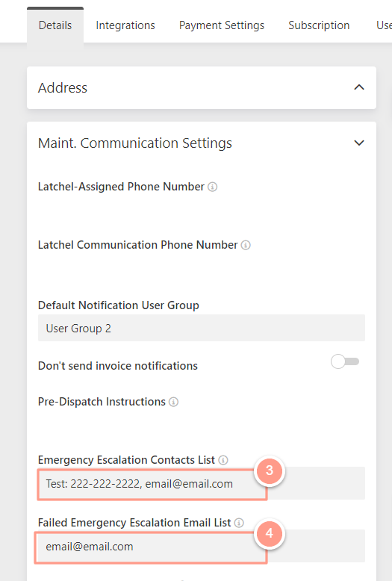
Task: Show info for Emergency Escalation Contacts List
Action: (223, 460)
